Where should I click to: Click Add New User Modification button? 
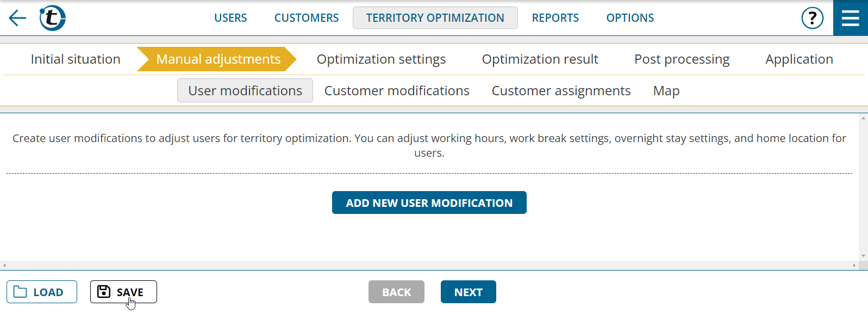(429, 202)
